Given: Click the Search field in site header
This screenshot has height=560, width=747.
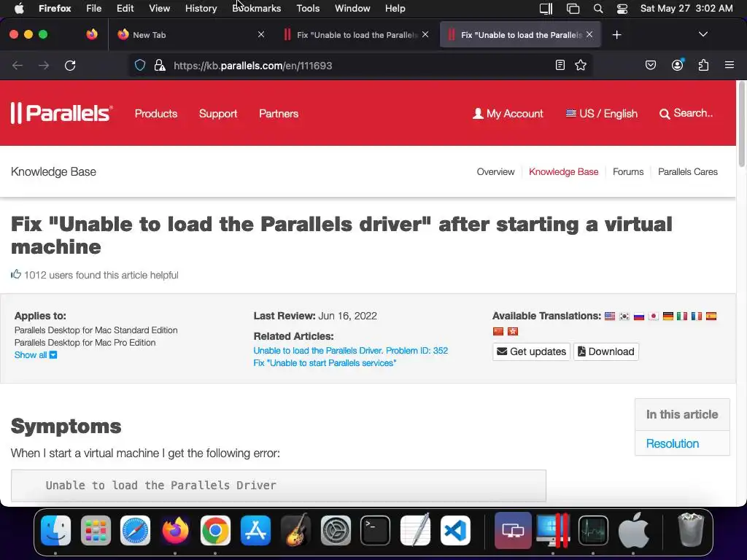Looking at the screenshot, I should [x=686, y=113].
